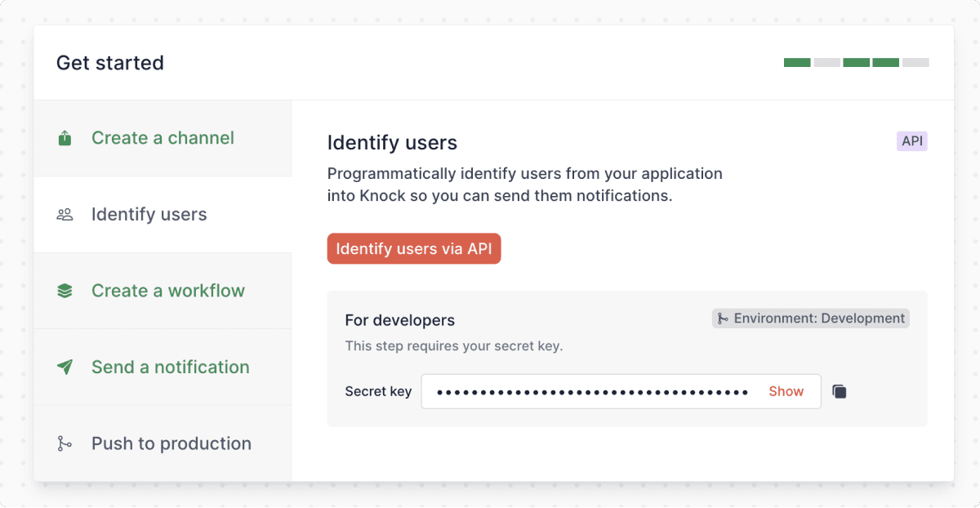The image size is (980, 508).
Task: Click the copy icon beside the secret key
Action: tap(840, 391)
